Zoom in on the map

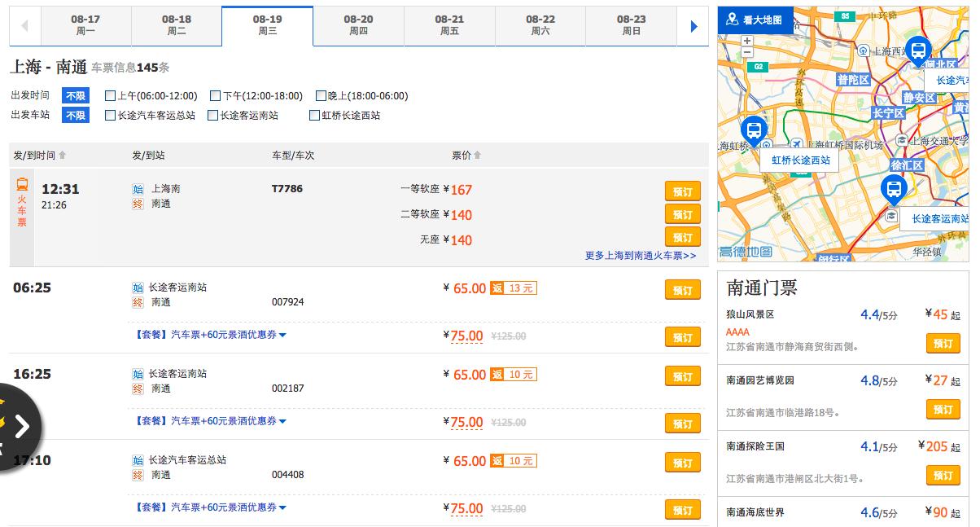pos(747,39)
